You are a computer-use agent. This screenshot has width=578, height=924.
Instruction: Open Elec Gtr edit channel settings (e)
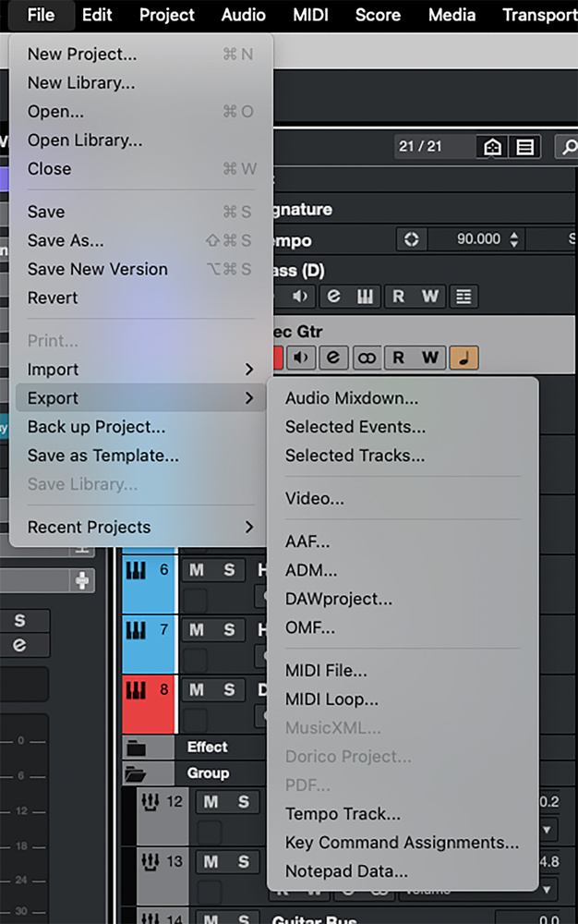[332, 358]
